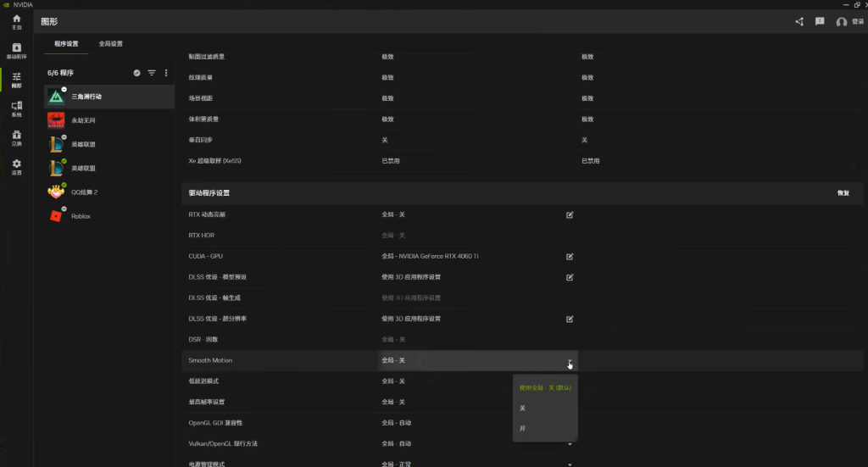Open the 最高帧率设置 value dropdown

coord(477,403)
